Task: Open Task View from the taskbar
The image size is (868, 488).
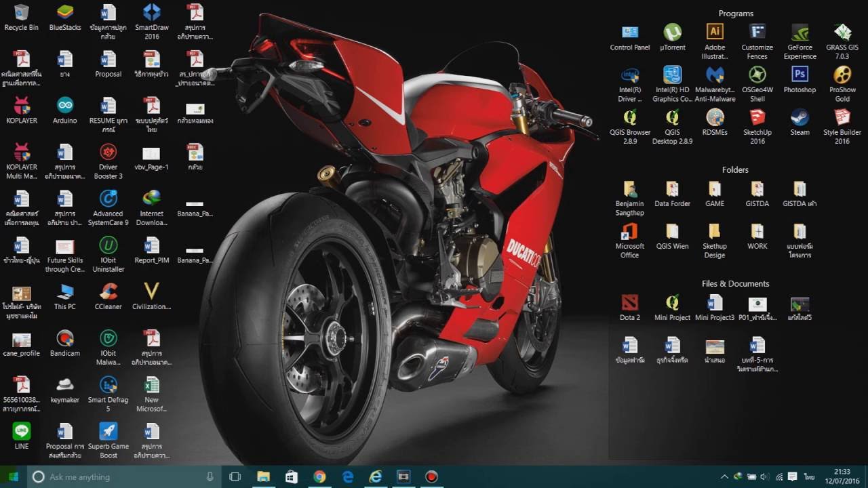Action: pyautogui.click(x=235, y=476)
